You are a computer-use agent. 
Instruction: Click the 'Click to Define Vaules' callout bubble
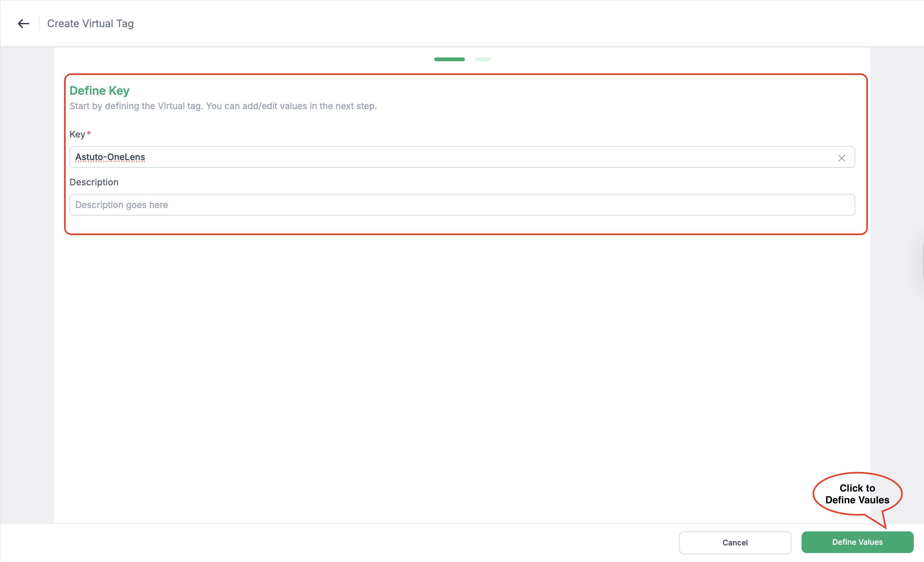point(857,494)
